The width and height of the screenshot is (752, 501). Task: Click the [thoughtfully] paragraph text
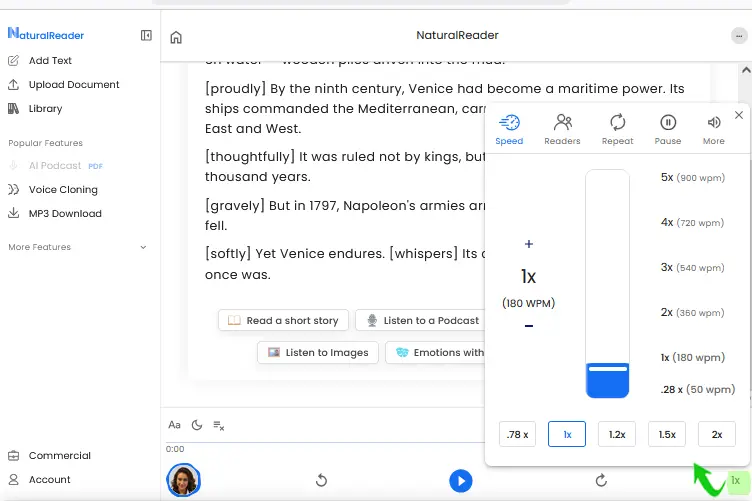click(345, 166)
